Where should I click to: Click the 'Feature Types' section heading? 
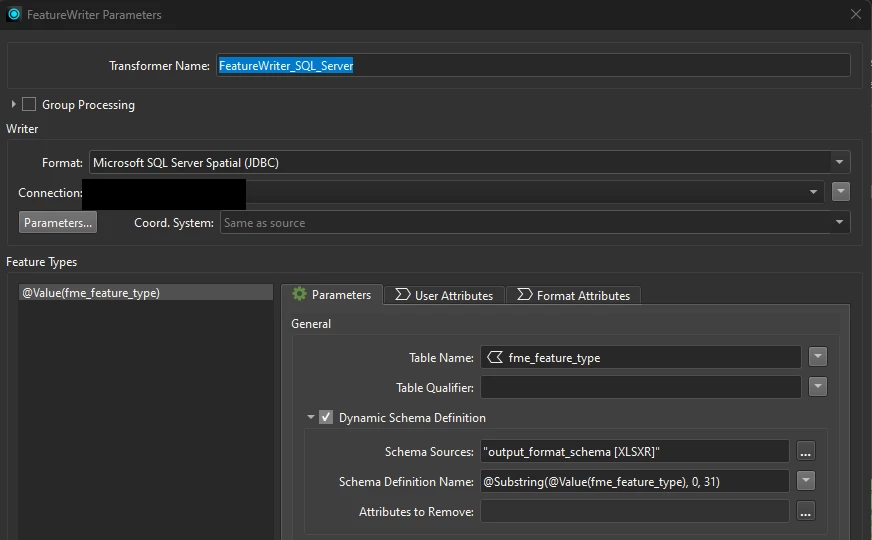coord(42,262)
